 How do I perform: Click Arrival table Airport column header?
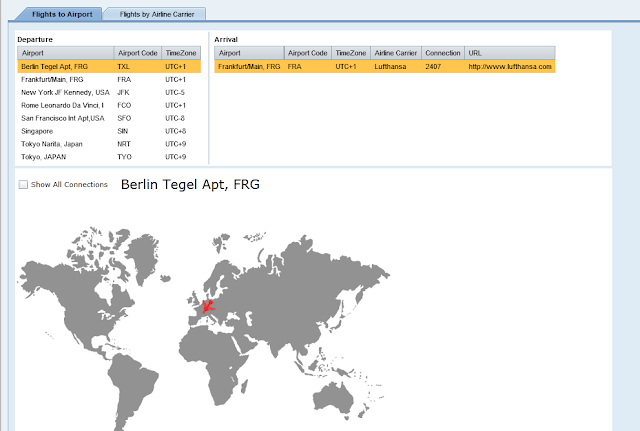click(249, 53)
